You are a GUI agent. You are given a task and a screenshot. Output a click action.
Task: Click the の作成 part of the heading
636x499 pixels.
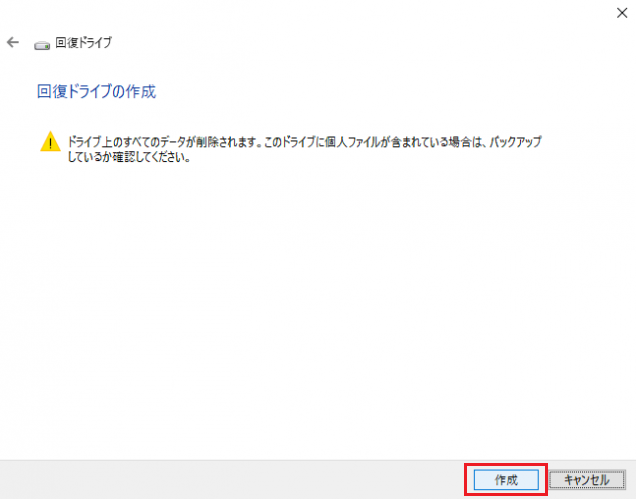(x=133, y=91)
